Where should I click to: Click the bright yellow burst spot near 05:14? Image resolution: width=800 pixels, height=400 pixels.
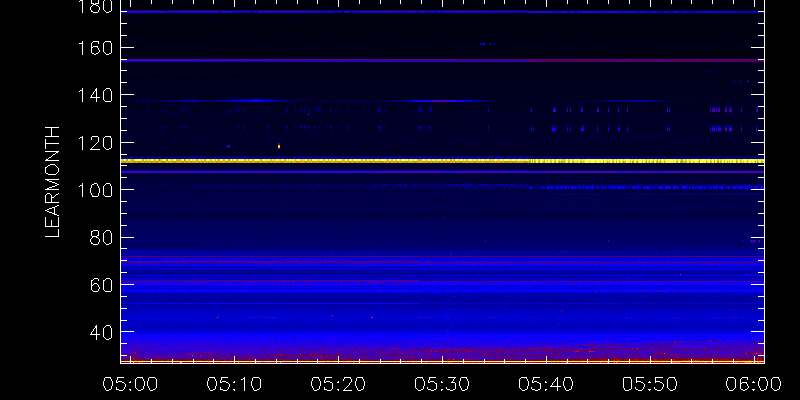(x=279, y=146)
